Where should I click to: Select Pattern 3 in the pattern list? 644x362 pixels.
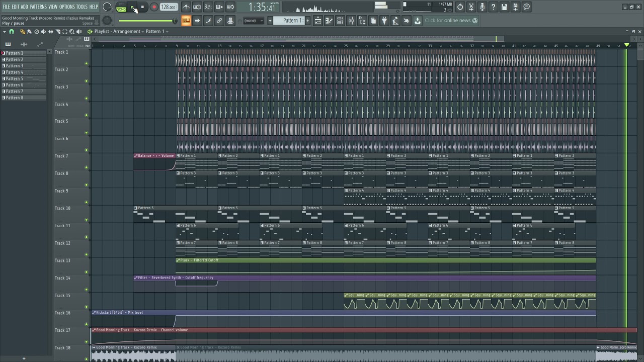[x=24, y=66]
